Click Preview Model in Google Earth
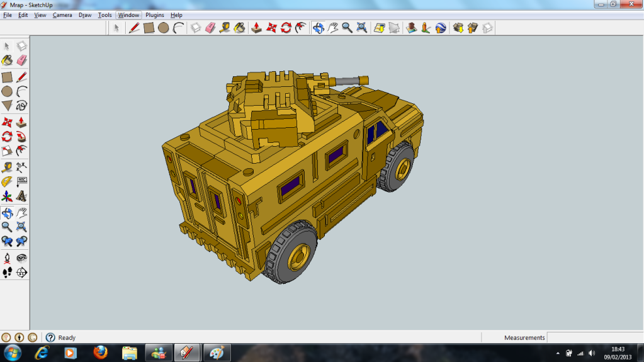 [x=441, y=28]
